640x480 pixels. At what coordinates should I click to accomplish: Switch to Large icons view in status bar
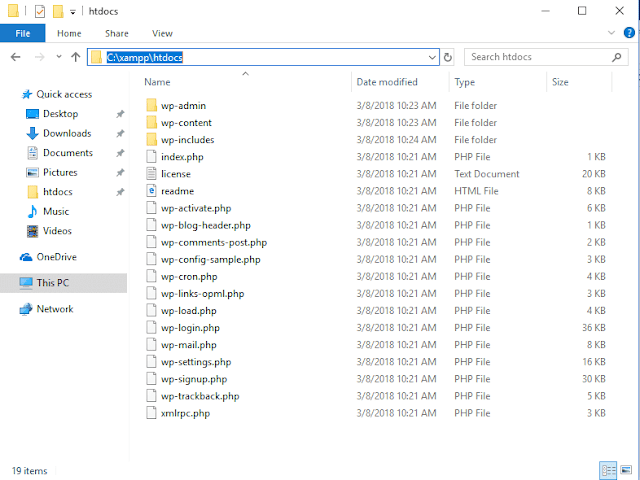[626, 471]
